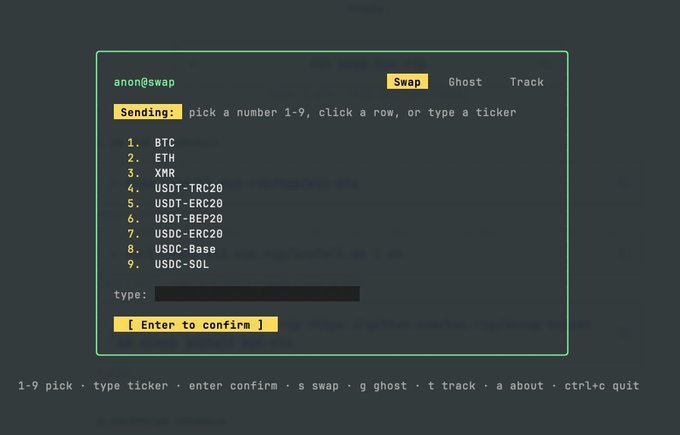Click 'g ghost' footer shortcut
The image size is (680, 435).
click(x=383, y=386)
